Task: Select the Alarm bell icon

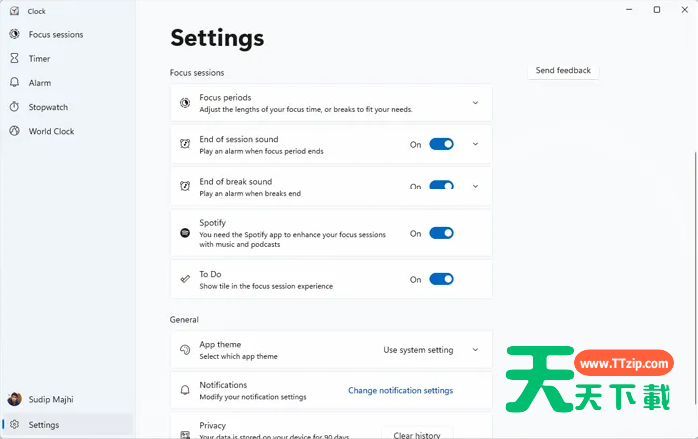Action: [x=15, y=83]
